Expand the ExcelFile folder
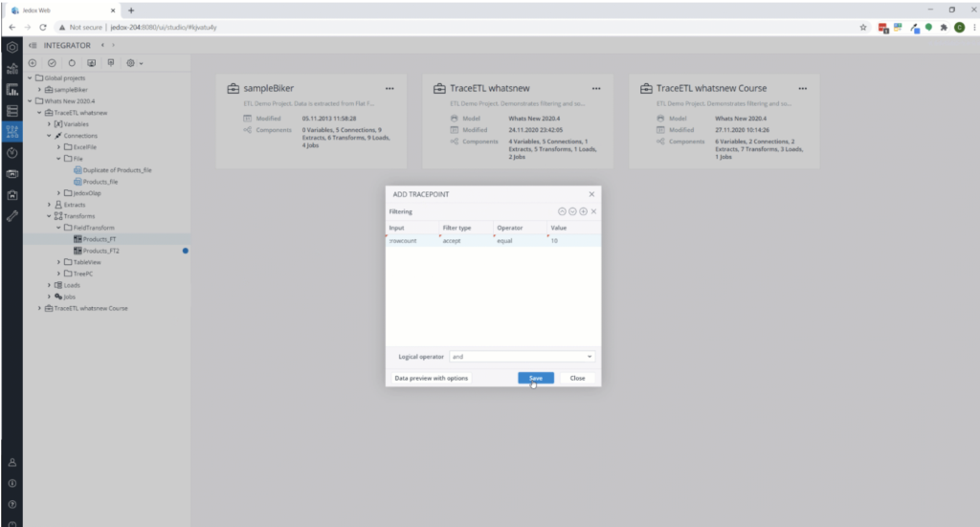This screenshot has width=980, height=527. coord(58,147)
